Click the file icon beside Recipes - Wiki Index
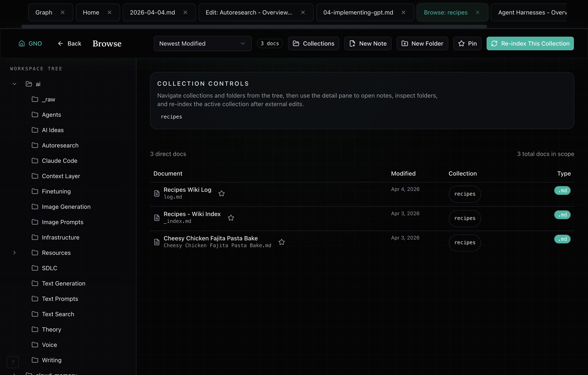Viewport: 588px width, 375px height. (157, 218)
